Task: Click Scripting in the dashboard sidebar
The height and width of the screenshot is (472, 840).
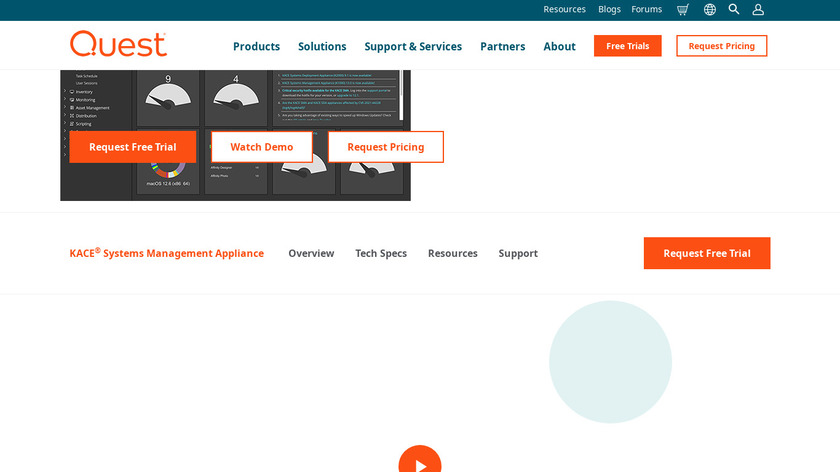Action: tap(80, 124)
